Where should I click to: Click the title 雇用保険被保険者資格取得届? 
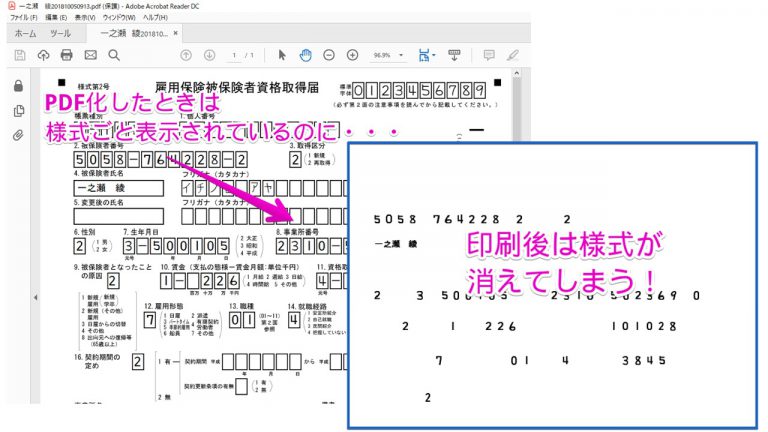[237, 88]
